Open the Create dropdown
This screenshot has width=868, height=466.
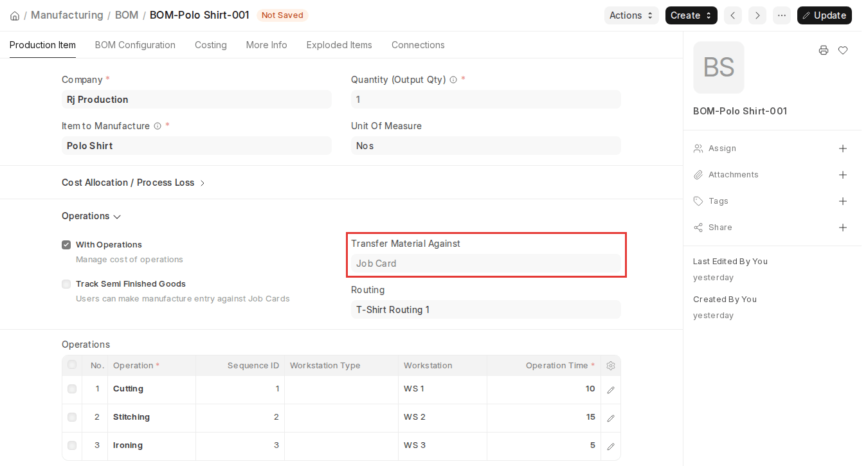coord(691,15)
